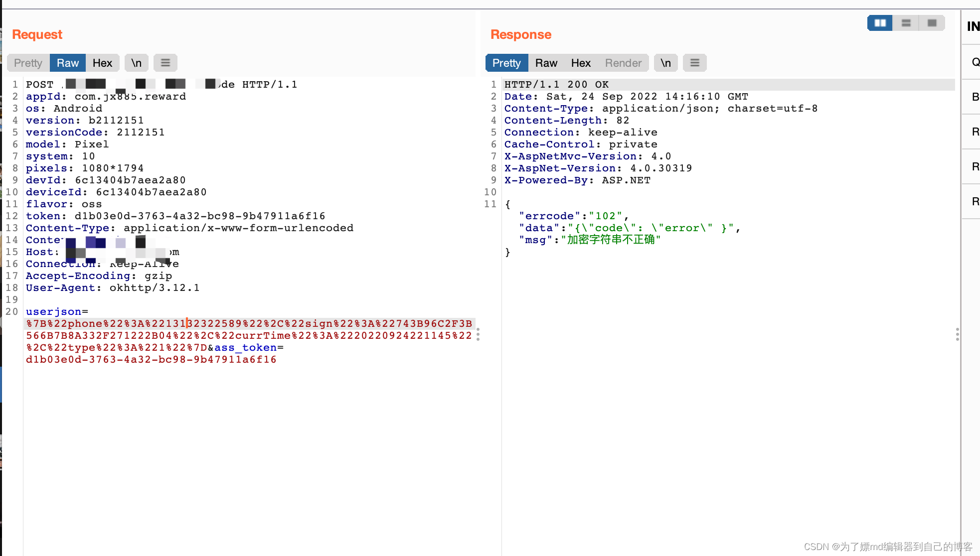Click the appId header line
Viewport: 980px width, 556px height.
106,97
